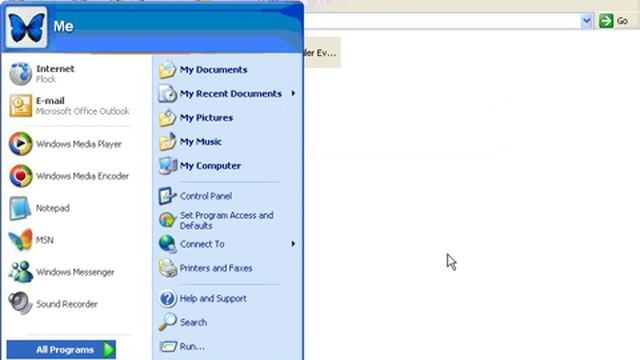Launch Microsoft Office Outlook E-mail icon
Image resolution: width=640 pixels, height=360 pixels.
click(20, 106)
